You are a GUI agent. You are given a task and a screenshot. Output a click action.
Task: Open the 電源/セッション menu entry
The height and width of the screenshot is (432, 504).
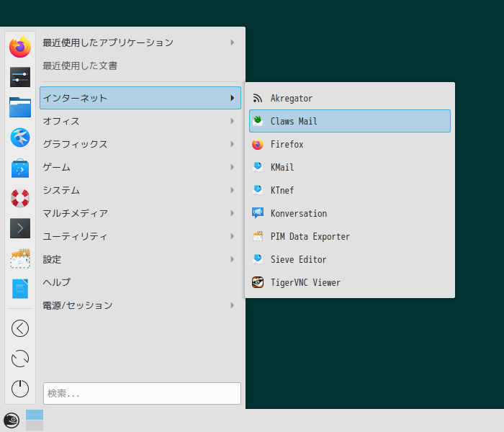pos(140,305)
